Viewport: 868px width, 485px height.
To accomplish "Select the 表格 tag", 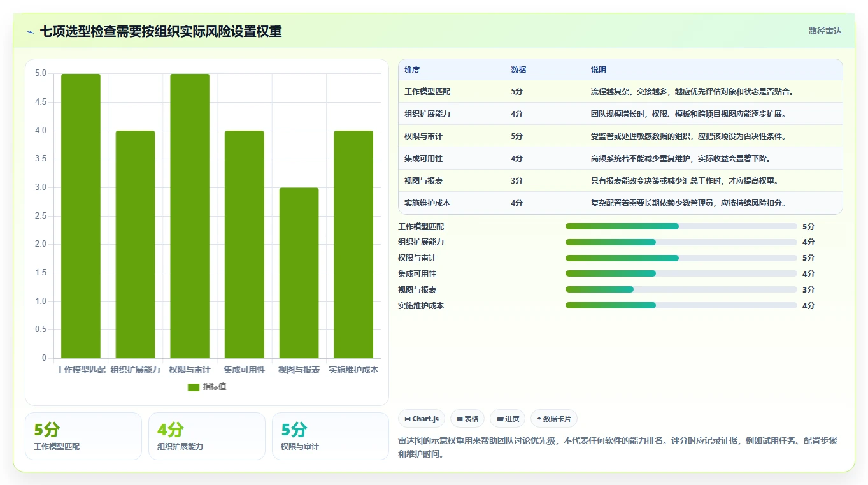I will (467, 419).
